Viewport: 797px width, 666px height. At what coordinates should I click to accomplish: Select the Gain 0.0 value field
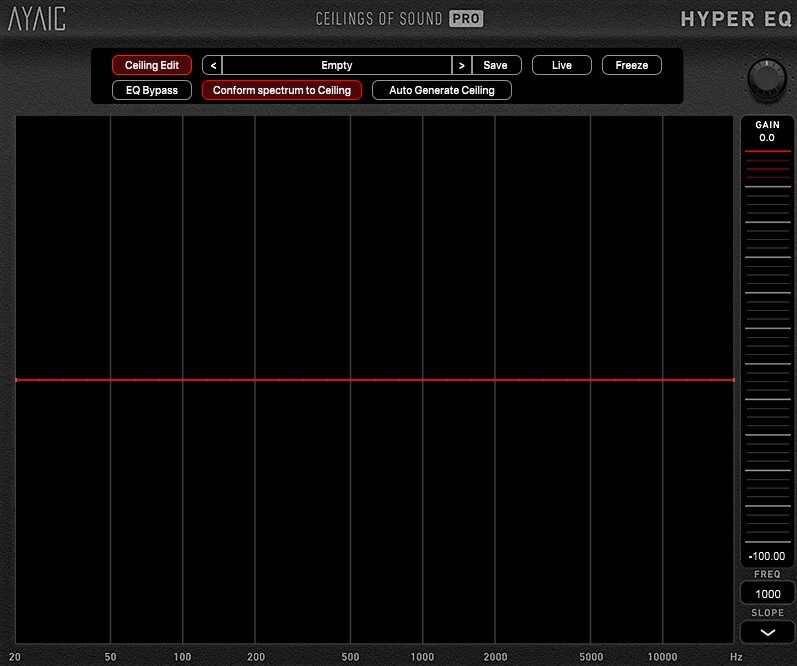[767, 138]
